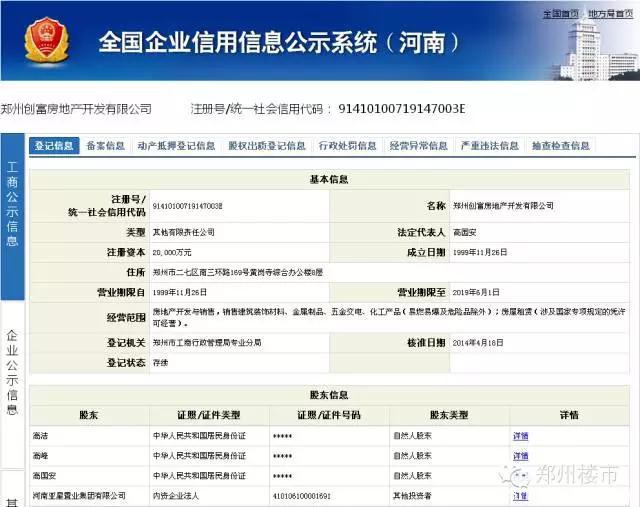The image size is (640, 507).
Task: Click shareholder name 高峰
Action: [40, 456]
